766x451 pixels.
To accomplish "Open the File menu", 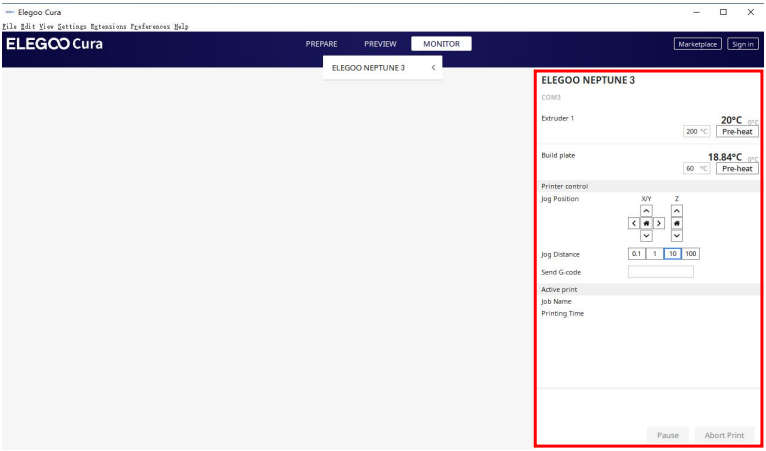I will pos(10,26).
